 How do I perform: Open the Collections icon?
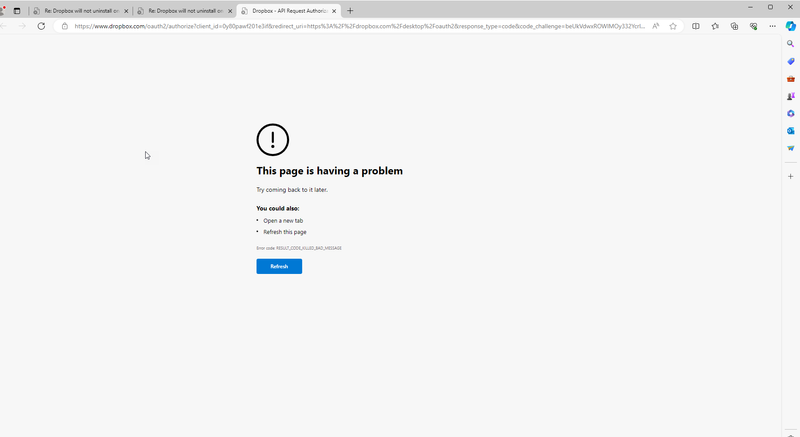[x=734, y=26]
